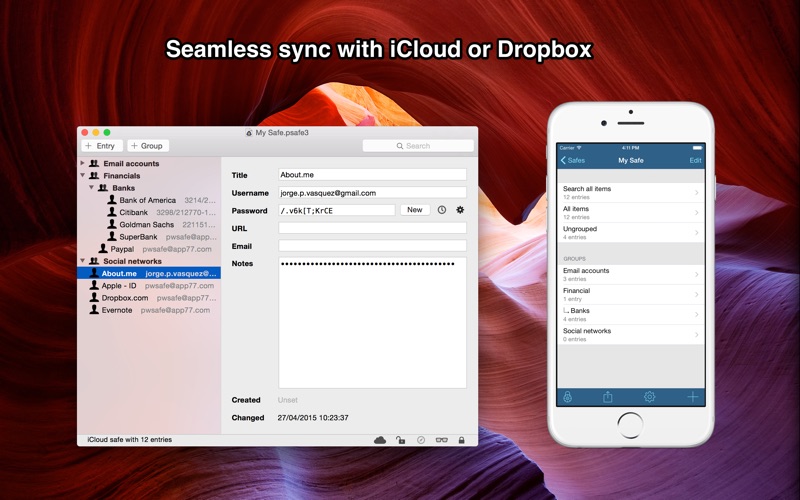Open All items row chevron on phone
This screenshot has height=500, width=800.
click(x=696, y=212)
